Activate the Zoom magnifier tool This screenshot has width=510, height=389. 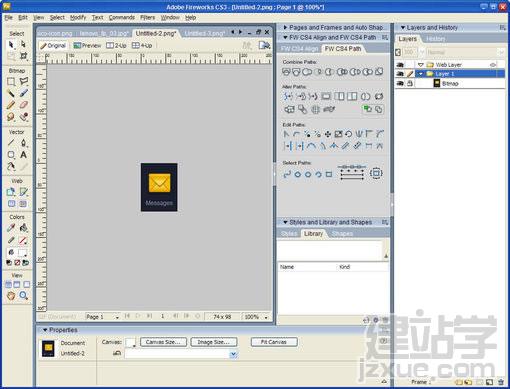(23, 295)
